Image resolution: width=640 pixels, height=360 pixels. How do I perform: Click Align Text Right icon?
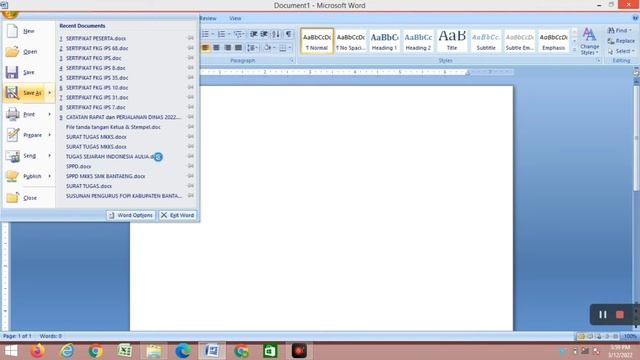tap(227, 48)
